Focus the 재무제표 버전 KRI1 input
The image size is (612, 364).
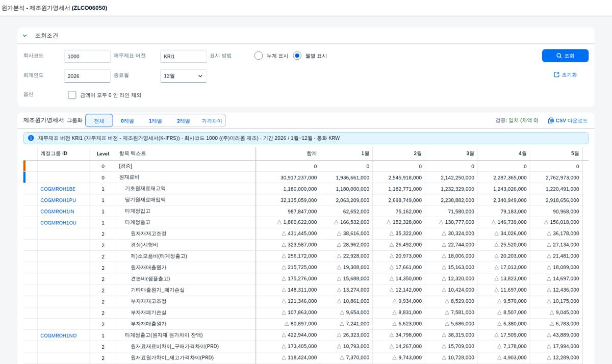[184, 56]
